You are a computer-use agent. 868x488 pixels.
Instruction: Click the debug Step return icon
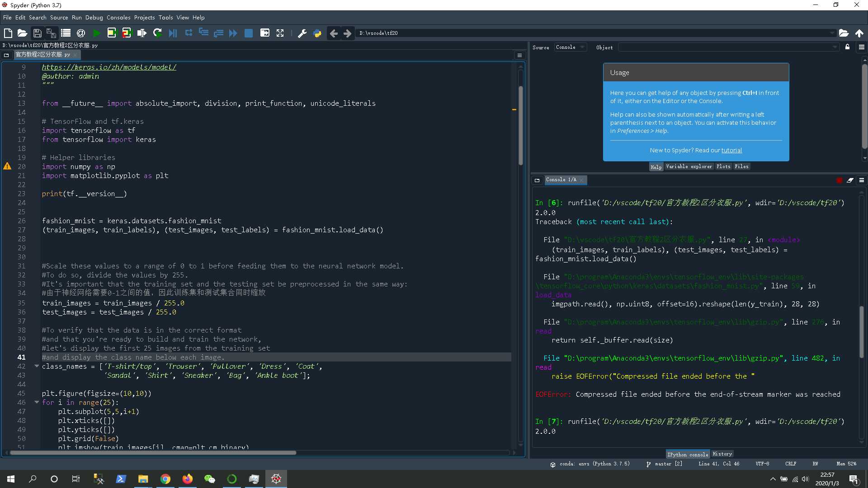(x=219, y=33)
